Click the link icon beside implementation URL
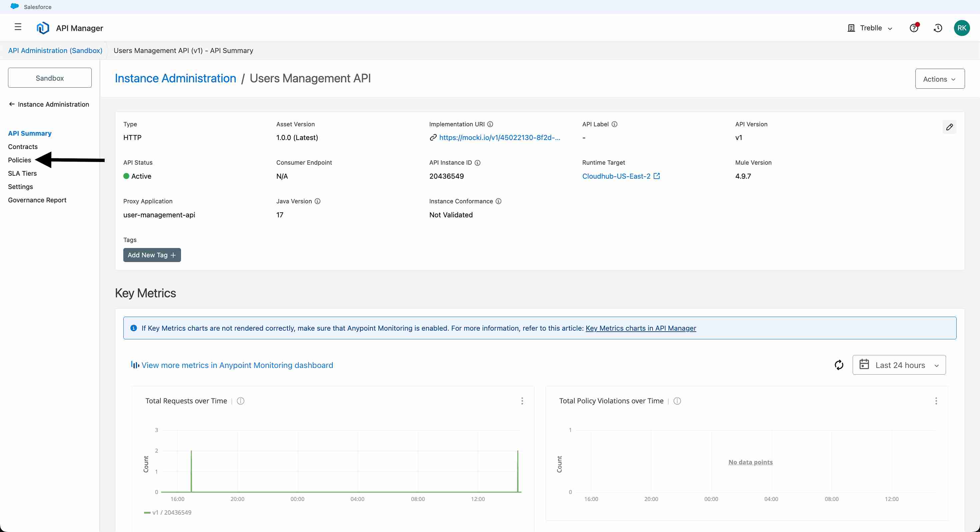 coord(433,137)
